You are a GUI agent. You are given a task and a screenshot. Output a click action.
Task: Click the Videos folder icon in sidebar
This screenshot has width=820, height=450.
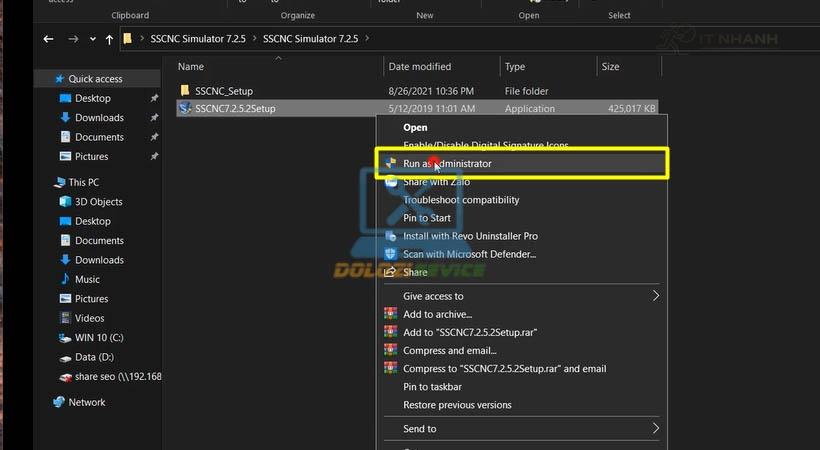(65, 318)
